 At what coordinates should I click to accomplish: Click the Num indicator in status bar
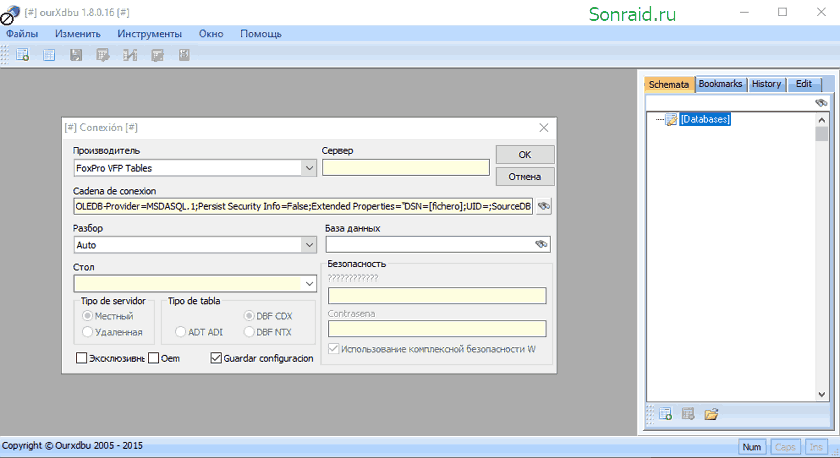[x=752, y=447]
